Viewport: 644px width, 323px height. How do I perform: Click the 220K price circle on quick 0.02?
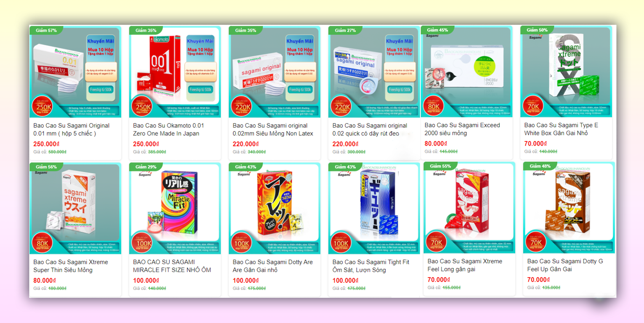[341, 106]
